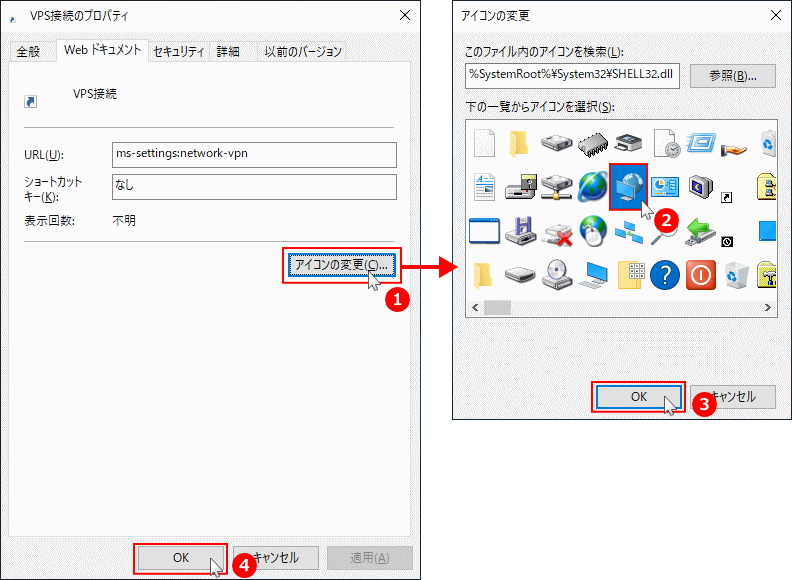This screenshot has height=580, width=792.
Task: Select the desktop computer with keyboard icon
Action: 593,275
